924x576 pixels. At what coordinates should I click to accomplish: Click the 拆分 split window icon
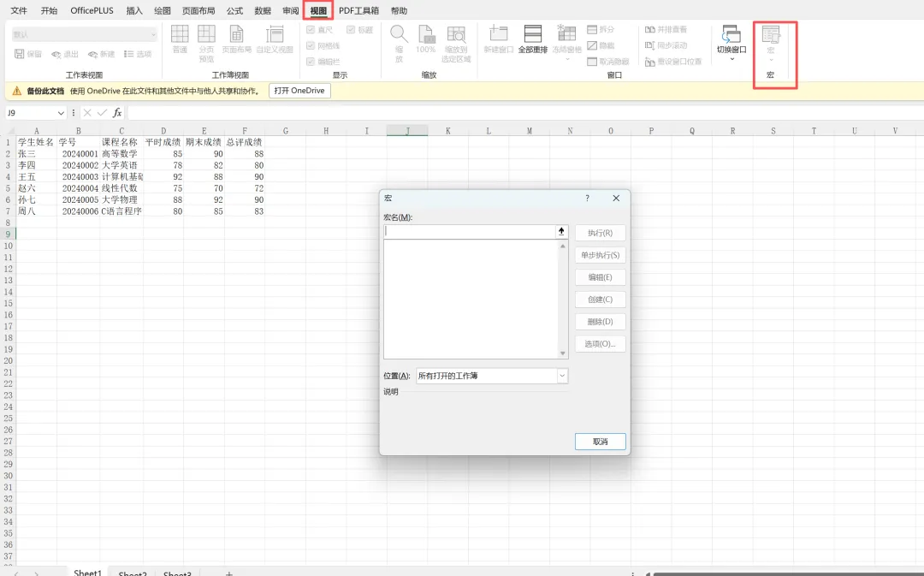click(x=592, y=29)
